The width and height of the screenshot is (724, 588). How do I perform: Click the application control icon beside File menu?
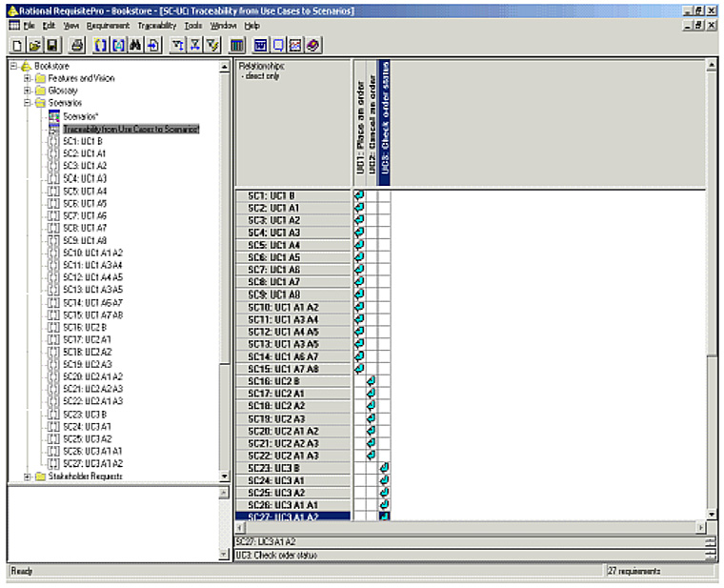coord(15,26)
